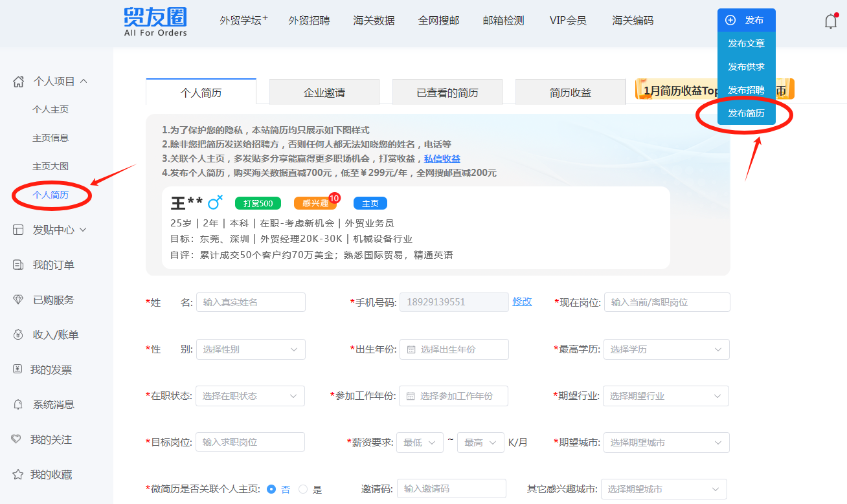Open the 选择出生年份 birth year picker
This screenshot has height=504, width=847.
[454, 349]
